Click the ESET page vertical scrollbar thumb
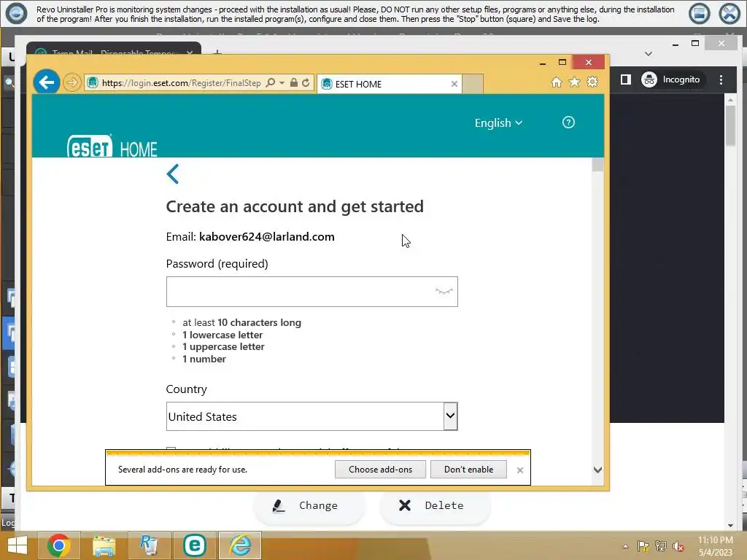The height and width of the screenshot is (560, 747). [x=598, y=165]
